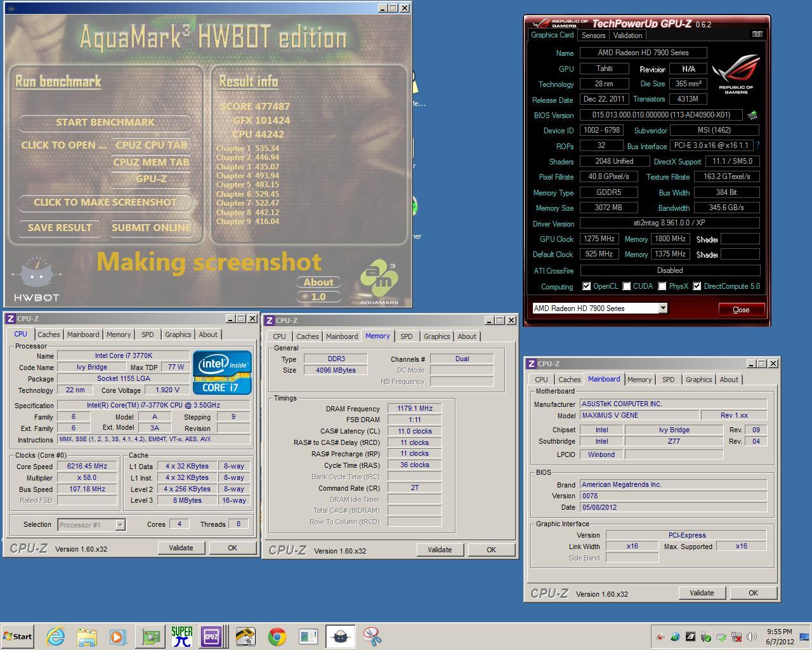Screen dimensions: 812x650
Task: Launch SuperPi from the taskbar
Action: click(x=181, y=637)
